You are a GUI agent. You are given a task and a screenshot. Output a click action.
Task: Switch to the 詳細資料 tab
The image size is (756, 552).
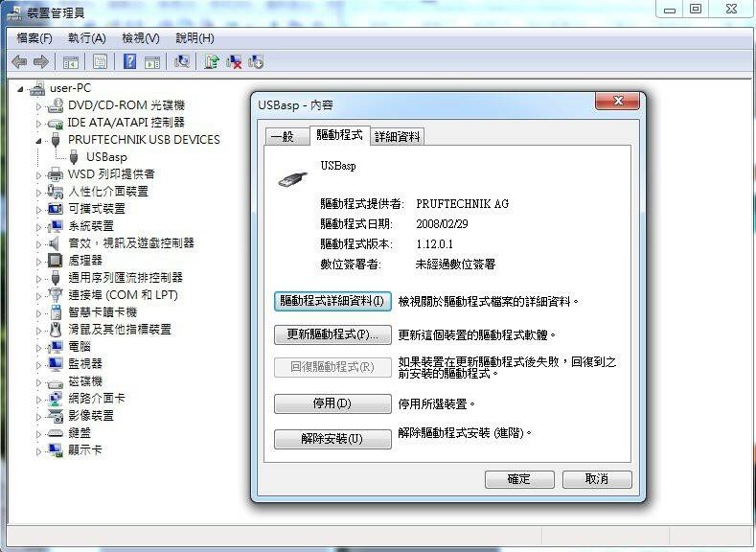pos(397,137)
